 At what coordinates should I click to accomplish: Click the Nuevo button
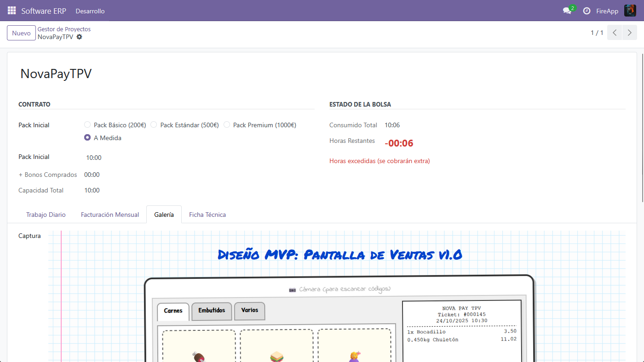tap(21, 33)
